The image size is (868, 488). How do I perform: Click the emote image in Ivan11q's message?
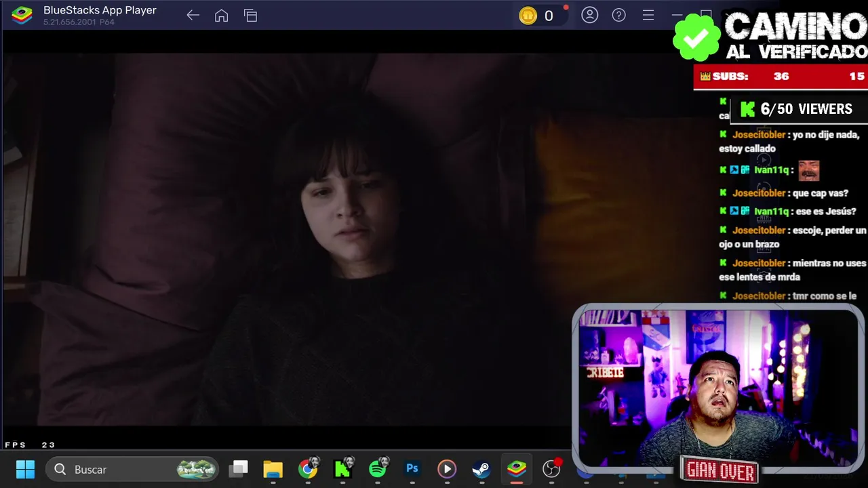click(808, 171)
